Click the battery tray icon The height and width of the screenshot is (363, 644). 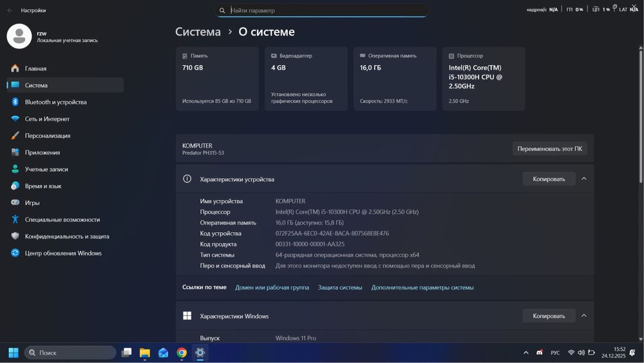(x=591, y=353)
